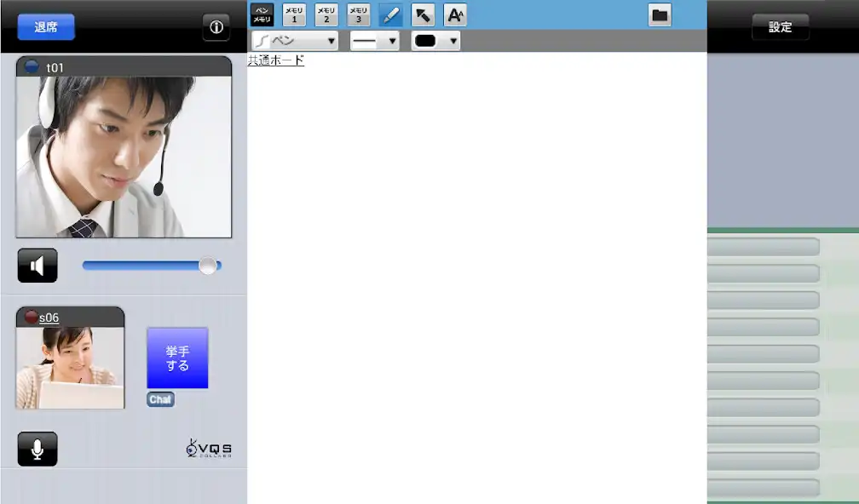Screen dimensions: 859x504
Task: Select the arrow pointer tool
Action: tap(423, 15)
